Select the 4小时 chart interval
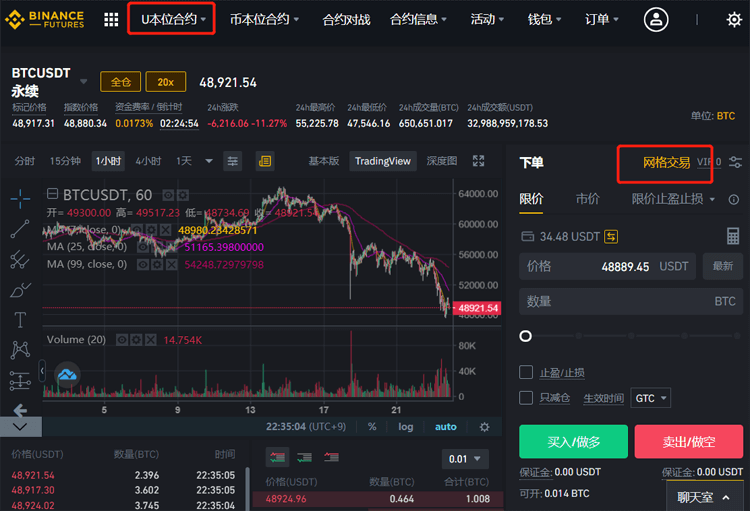Viewport: 750px width, 511px height. (x=148, y=161)
